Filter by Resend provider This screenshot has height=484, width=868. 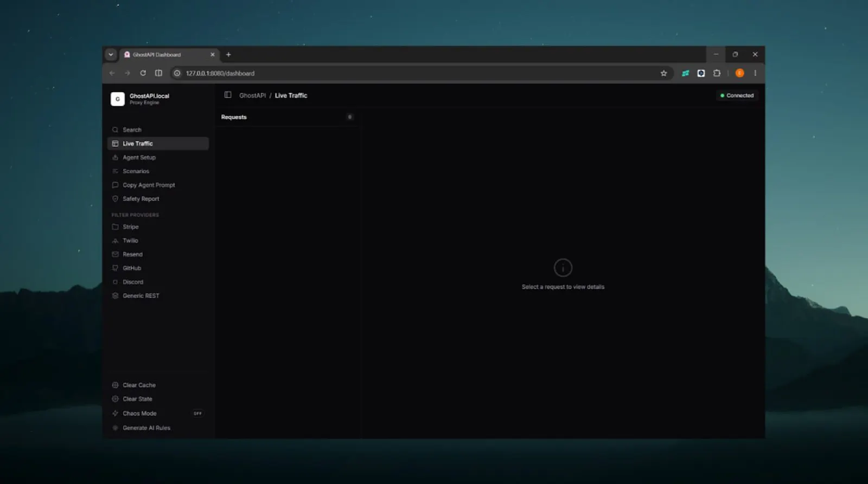(158, 254)
